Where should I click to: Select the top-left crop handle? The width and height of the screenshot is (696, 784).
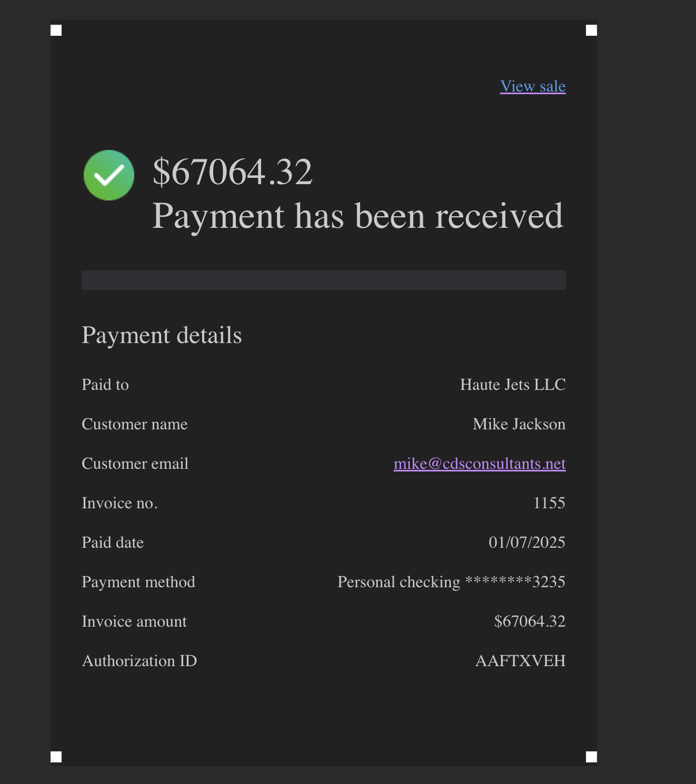[x=56, y=31]
